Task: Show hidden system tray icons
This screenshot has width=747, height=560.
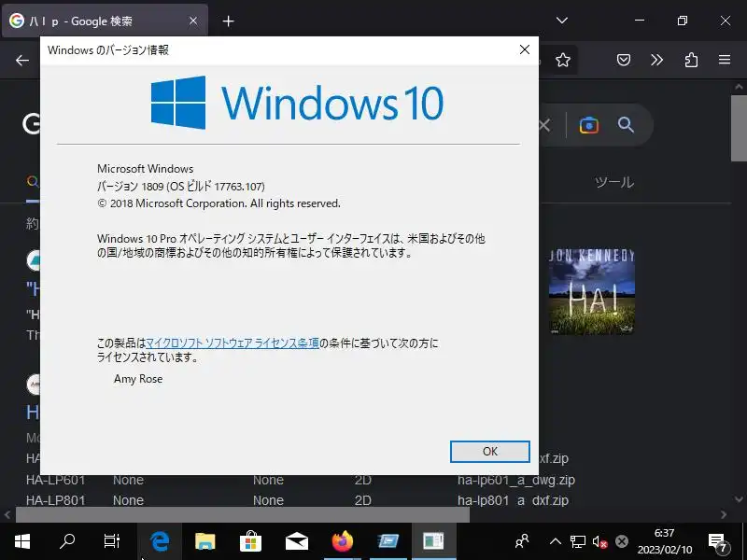Action: point(555,541)
